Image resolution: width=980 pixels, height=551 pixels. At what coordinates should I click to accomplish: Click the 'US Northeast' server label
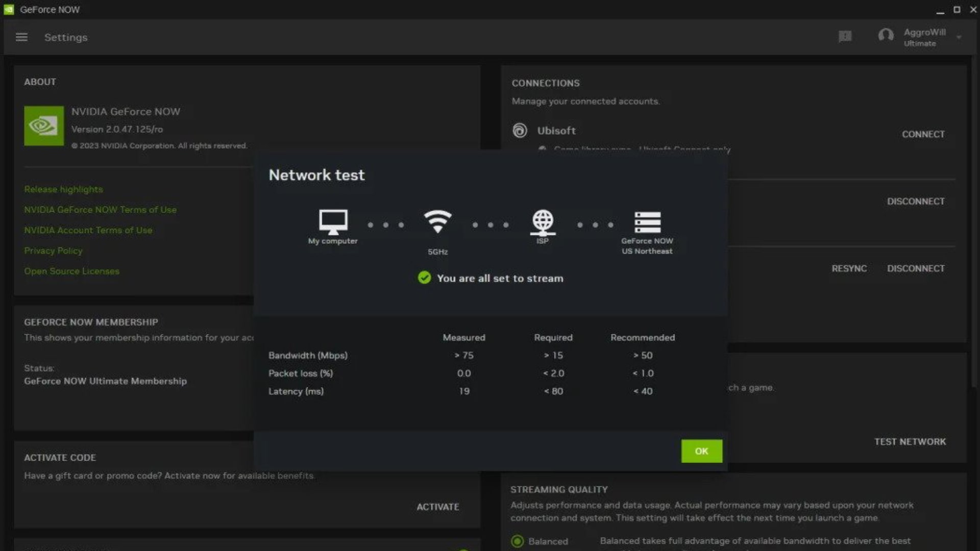pyautogui.click(x=647, y=251)
